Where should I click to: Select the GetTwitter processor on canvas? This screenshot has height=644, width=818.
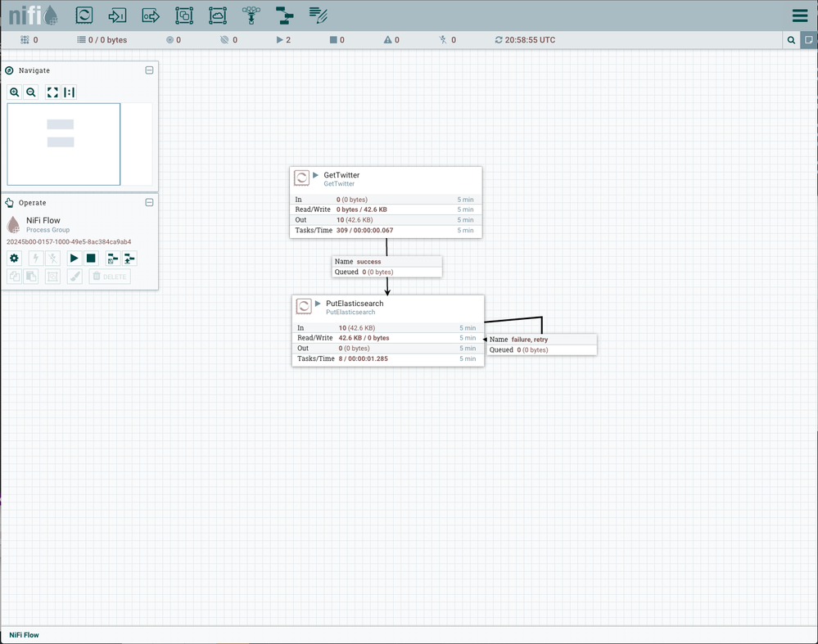point(386,202)
